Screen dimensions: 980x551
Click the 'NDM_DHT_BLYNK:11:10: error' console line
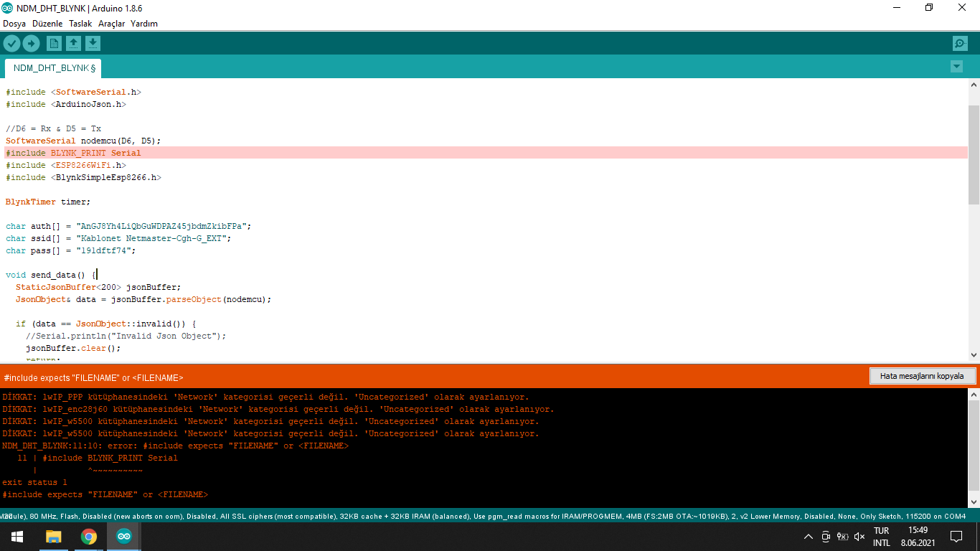[176, 446]
